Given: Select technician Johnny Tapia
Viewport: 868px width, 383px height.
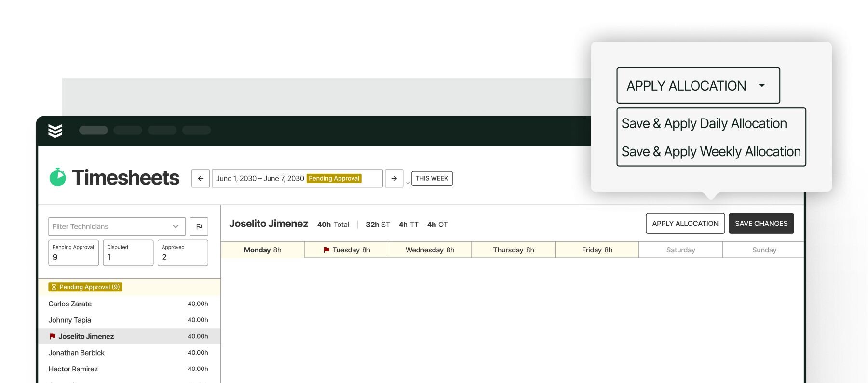Looking at the screenshot, I should point(129,320).
